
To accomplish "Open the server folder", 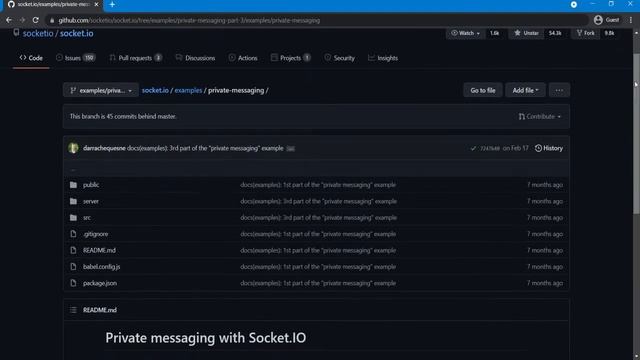I will [91, 201].
